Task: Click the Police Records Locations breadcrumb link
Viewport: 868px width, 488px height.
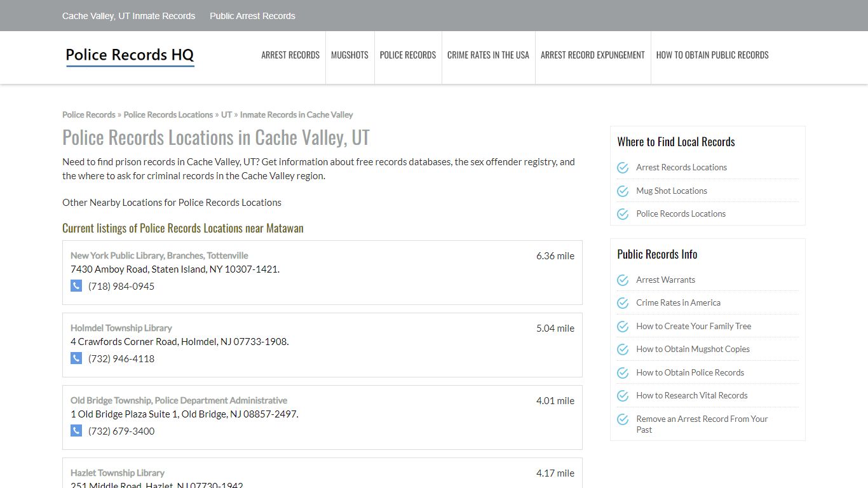Action: point(168,115)
